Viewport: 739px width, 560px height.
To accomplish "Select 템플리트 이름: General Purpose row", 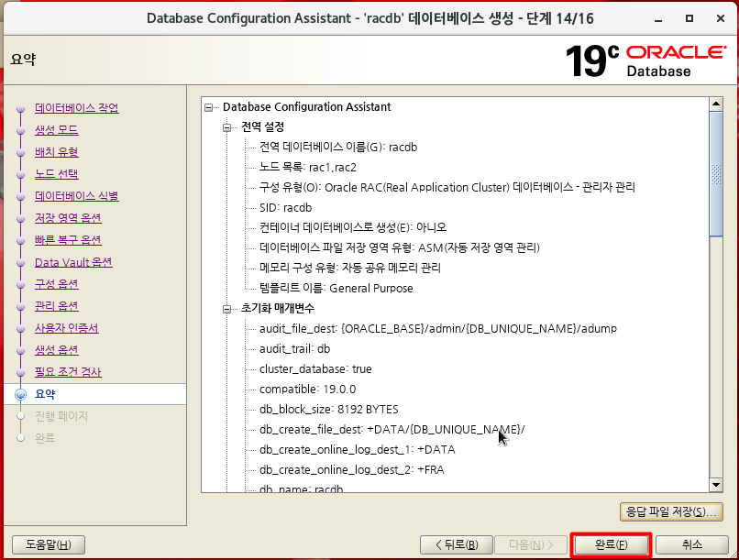I will (x=336, y=288).
